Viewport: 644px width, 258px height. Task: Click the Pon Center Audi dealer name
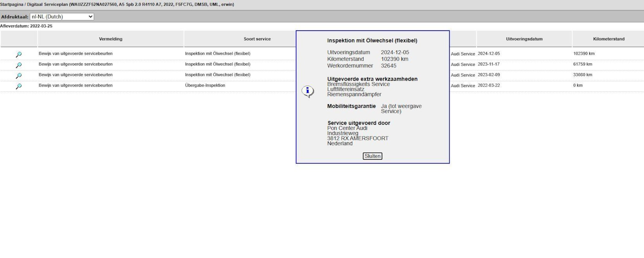click(x=347, y=128)
